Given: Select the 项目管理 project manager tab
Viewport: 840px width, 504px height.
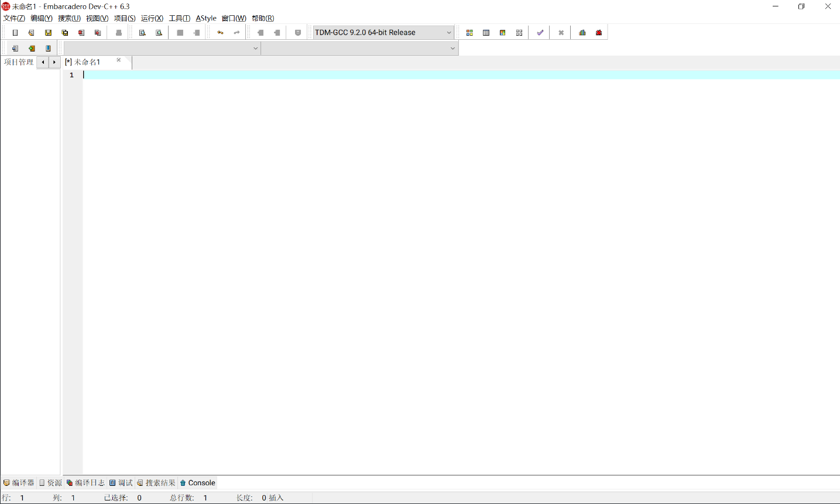Looking at the screenshot, I should (x=19, y=62).
